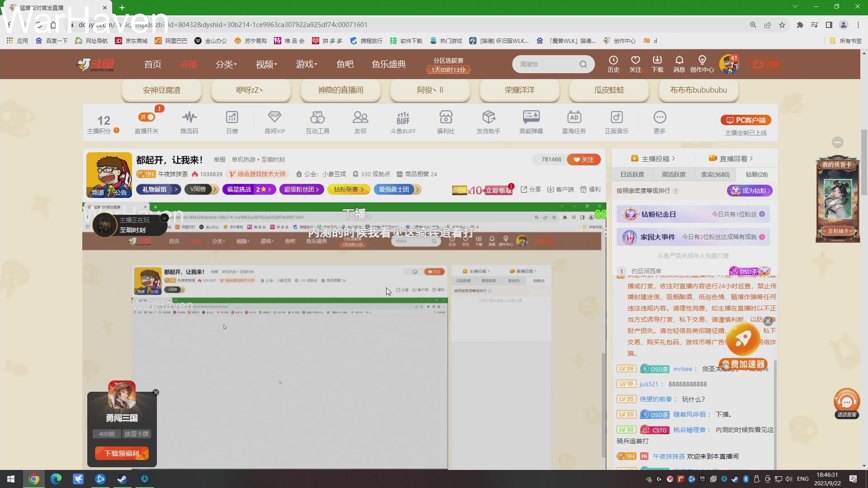
Task: Open viewing 历史 in the header
Action: point(613,64)
